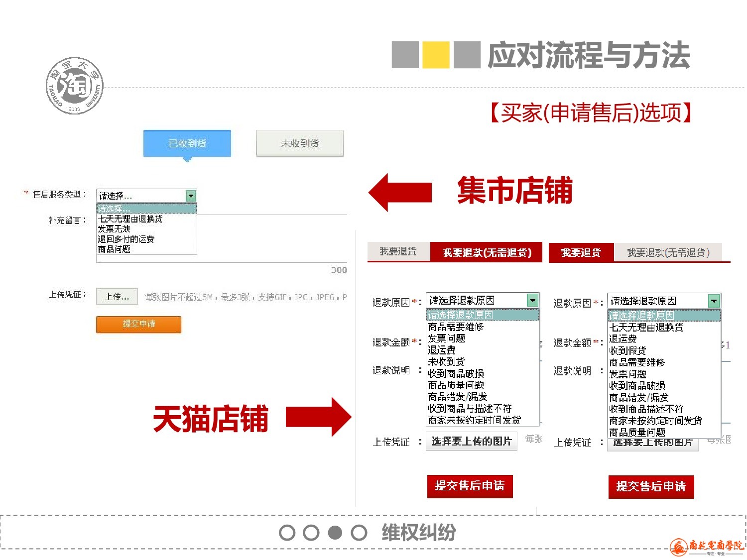Click right panel 选择要上传的图片 button
Screen dimensions: 747x560
pyautogui.click(x=653, y=444)
